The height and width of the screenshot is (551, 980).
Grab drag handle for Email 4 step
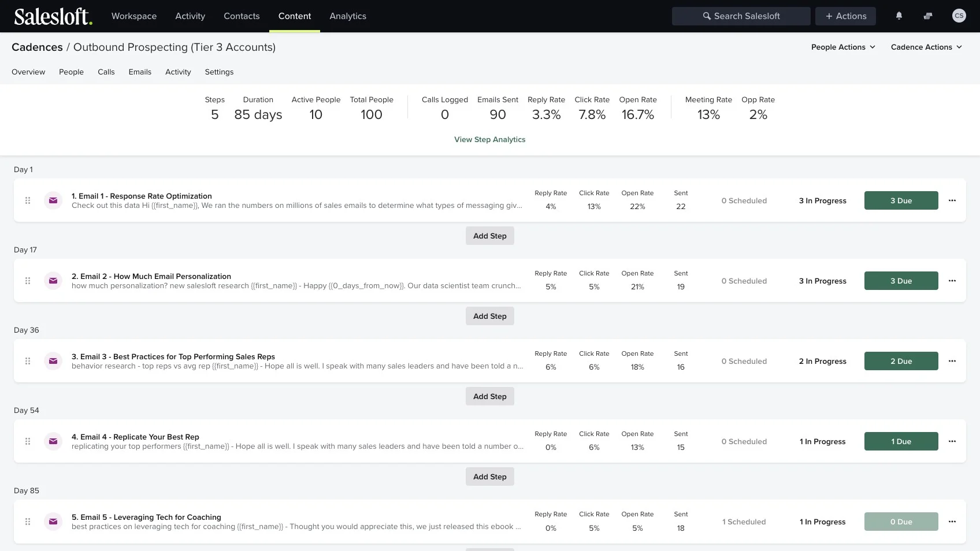point(28,441)
